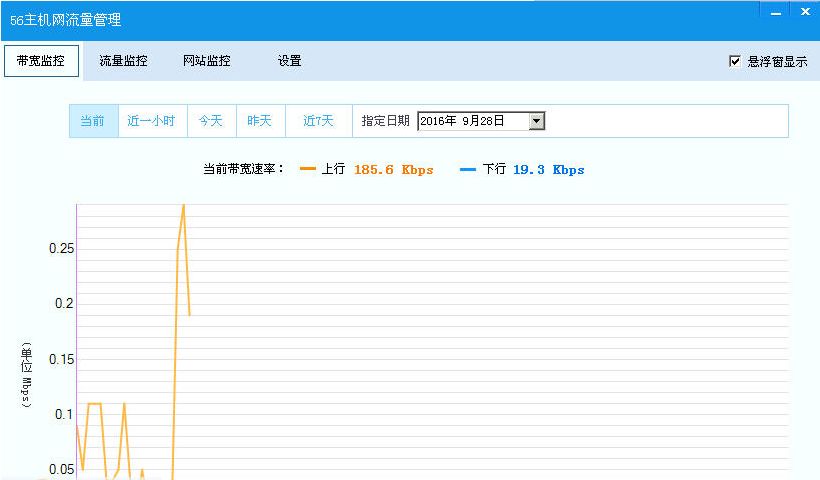Click the 0.1 axis label
Image resolution: width=820 pixels, height=480 pixels.
click(x=64, y=415)
